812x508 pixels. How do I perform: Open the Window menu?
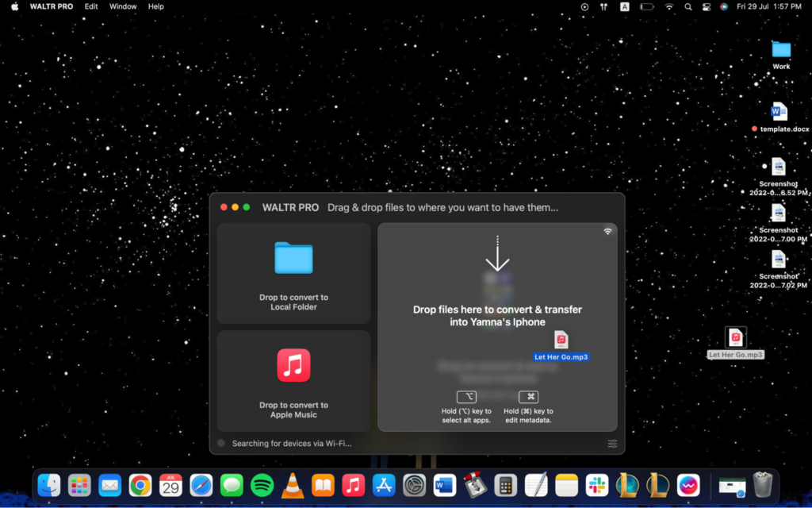pyautogui.click(x=123, y=6)
